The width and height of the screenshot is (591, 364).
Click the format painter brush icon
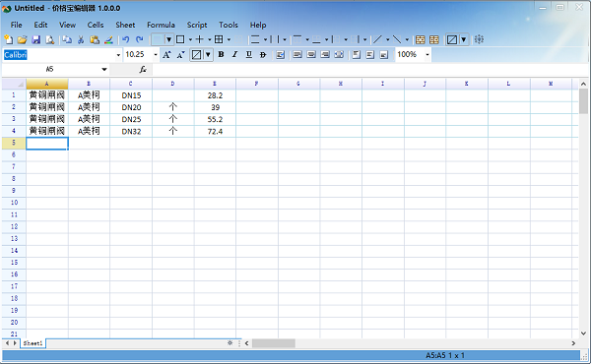coord(108,39)
